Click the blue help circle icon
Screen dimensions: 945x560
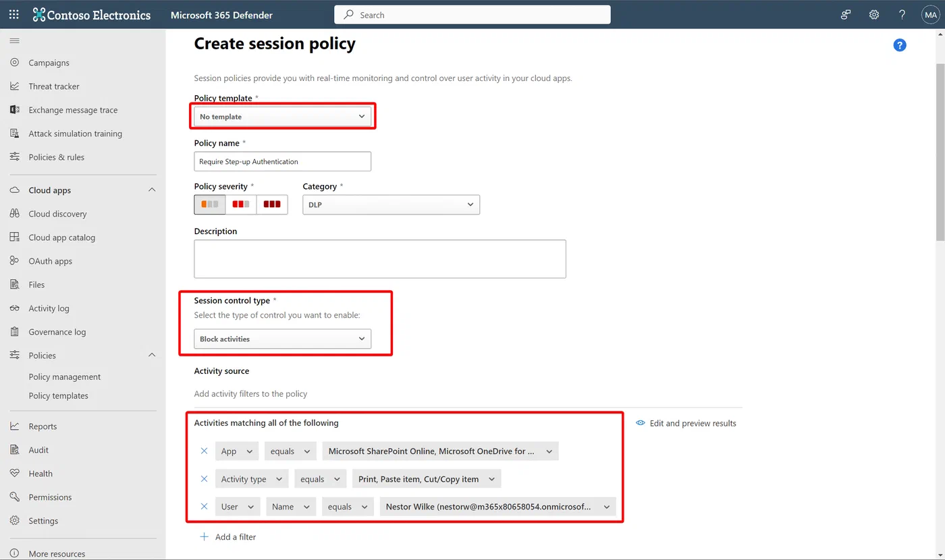pyautogui.click(x=899, y=45)
